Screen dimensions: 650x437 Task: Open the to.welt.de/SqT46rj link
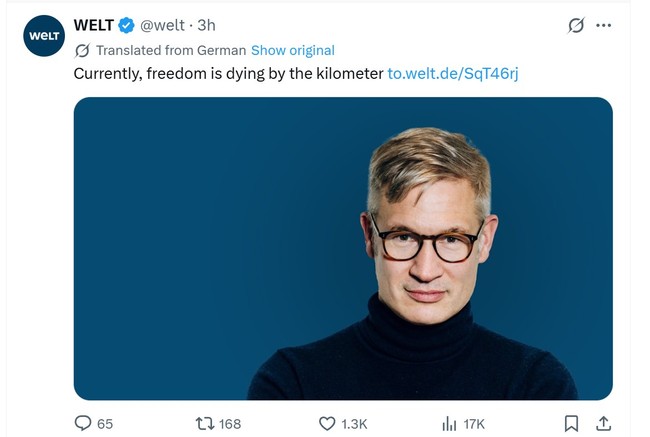click(x=452, y=73)
